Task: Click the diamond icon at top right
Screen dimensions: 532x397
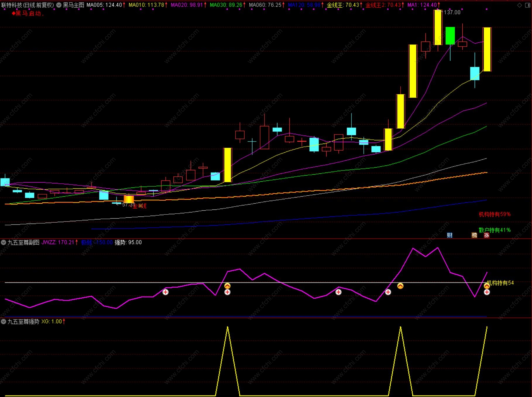Action: point(519,5)
